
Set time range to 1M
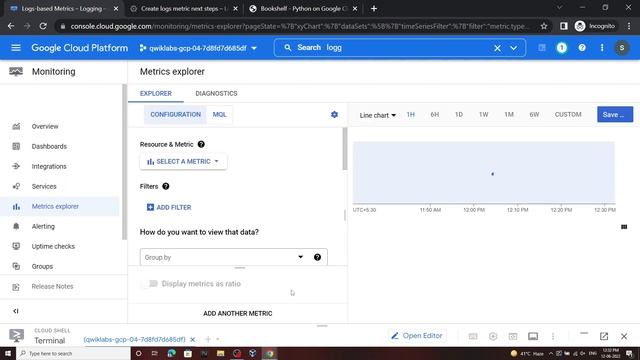pos(509,115)
